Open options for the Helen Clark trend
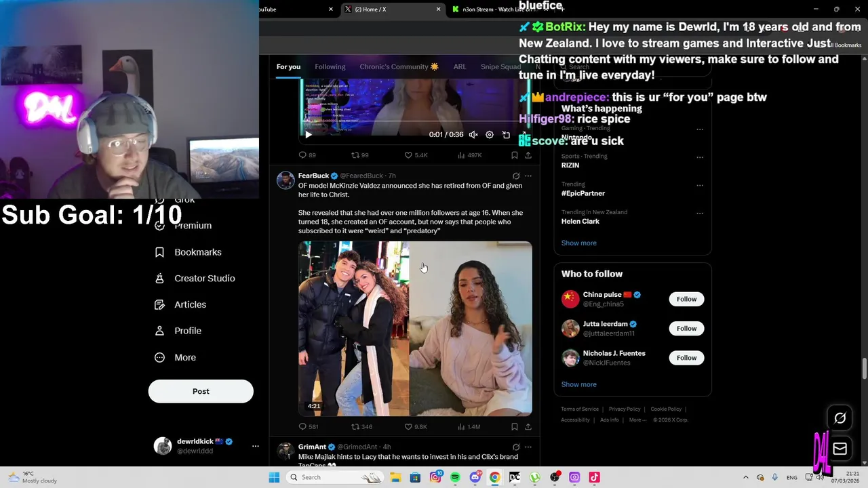Screen dimensions: 868x488 tap(700, 213)
